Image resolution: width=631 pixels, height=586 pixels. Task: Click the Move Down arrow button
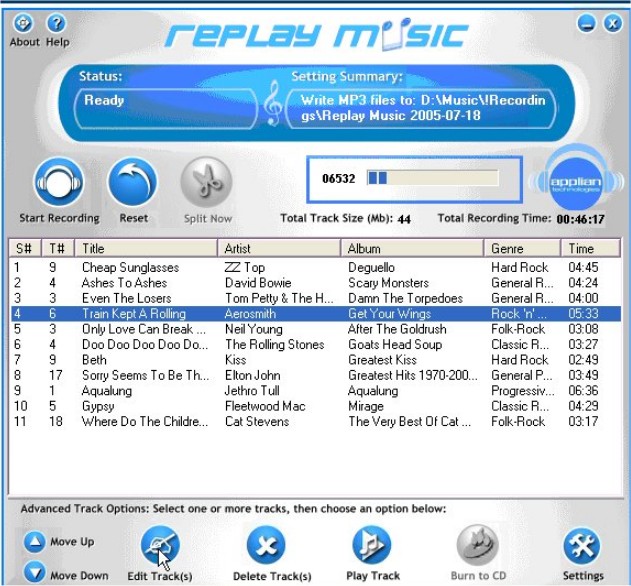[x=35, y=574]
